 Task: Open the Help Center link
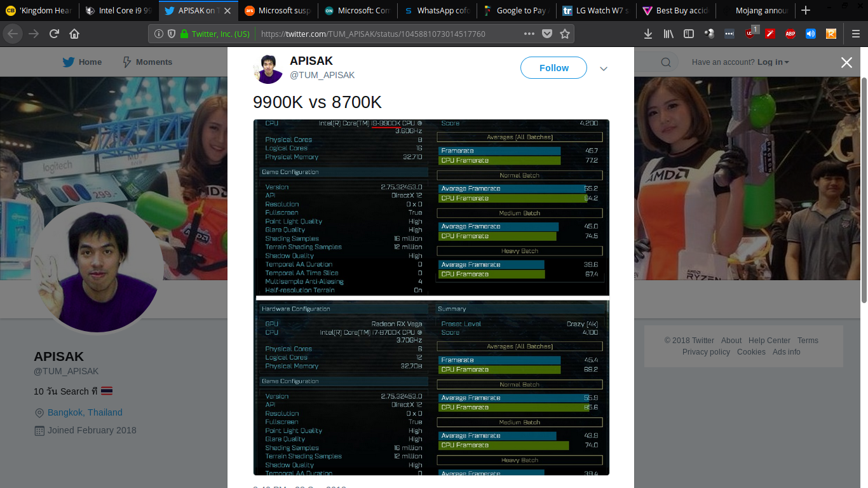tap(770, 341)
